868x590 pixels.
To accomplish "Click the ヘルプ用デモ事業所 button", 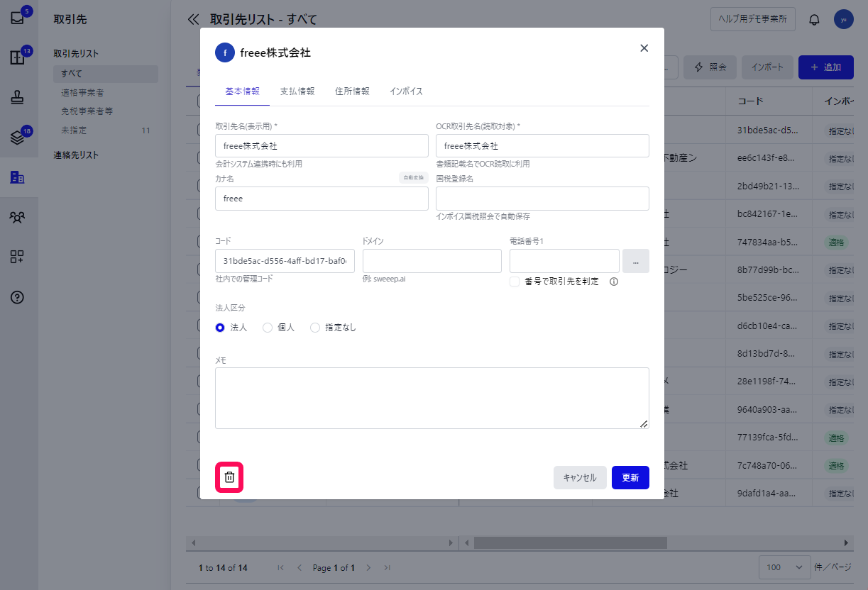I will click(x=753, y=19).
